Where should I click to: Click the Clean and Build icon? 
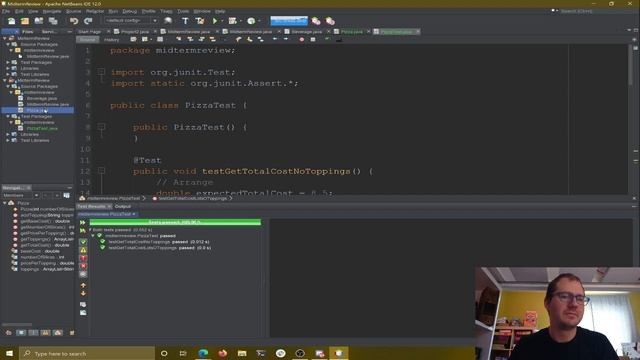[x=200, y=21]
